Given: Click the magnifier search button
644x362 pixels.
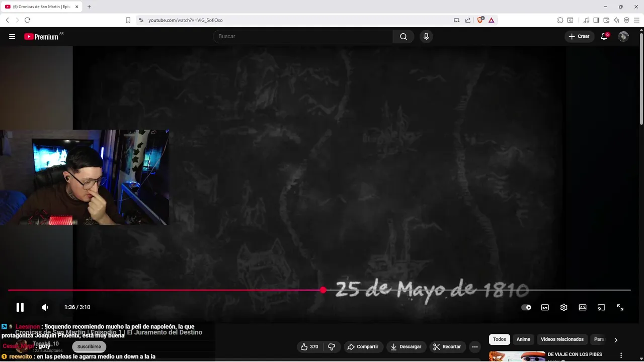Looking at the screenshot, I should (x=404, y=36).
